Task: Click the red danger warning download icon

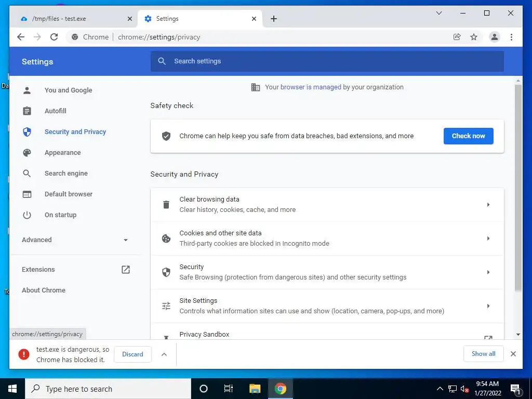Action: tap(24, 354)
